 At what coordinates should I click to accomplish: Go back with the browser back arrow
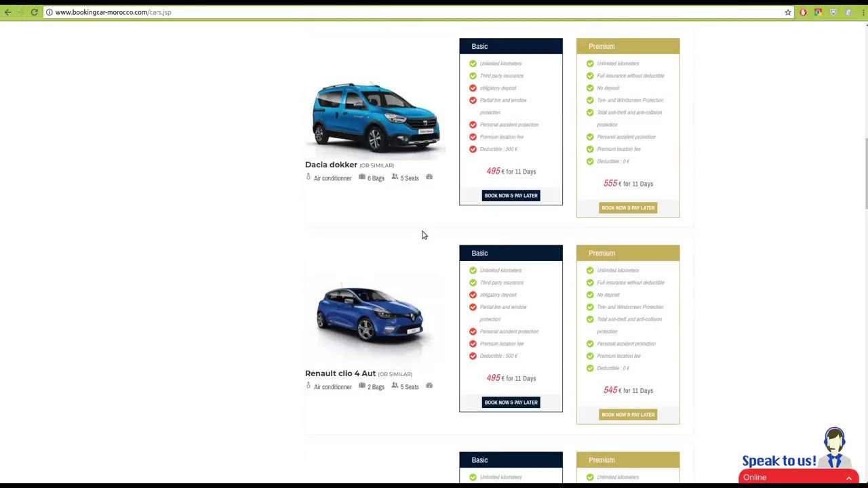(x=7, y=12)
